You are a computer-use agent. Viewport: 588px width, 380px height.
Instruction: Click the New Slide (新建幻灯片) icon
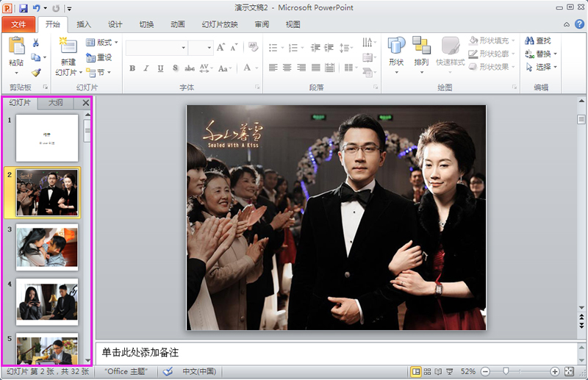68,47
